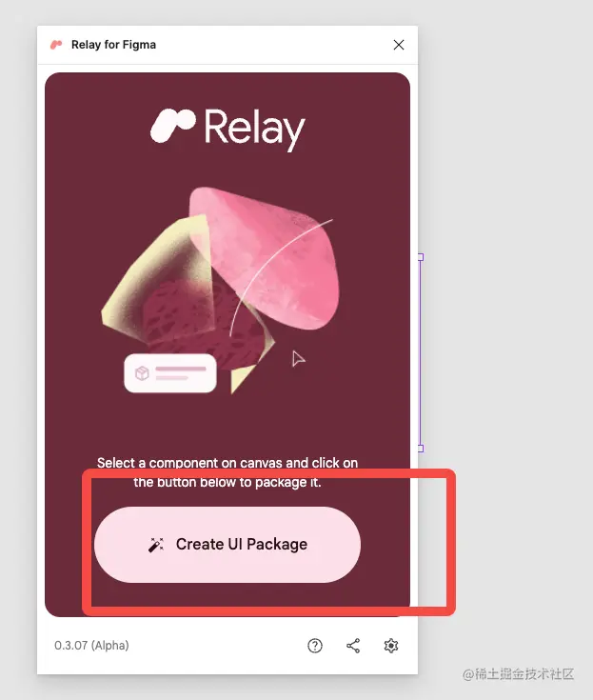Click the 0.3.07 (Alpha) version label

click(x=91, y=646)
